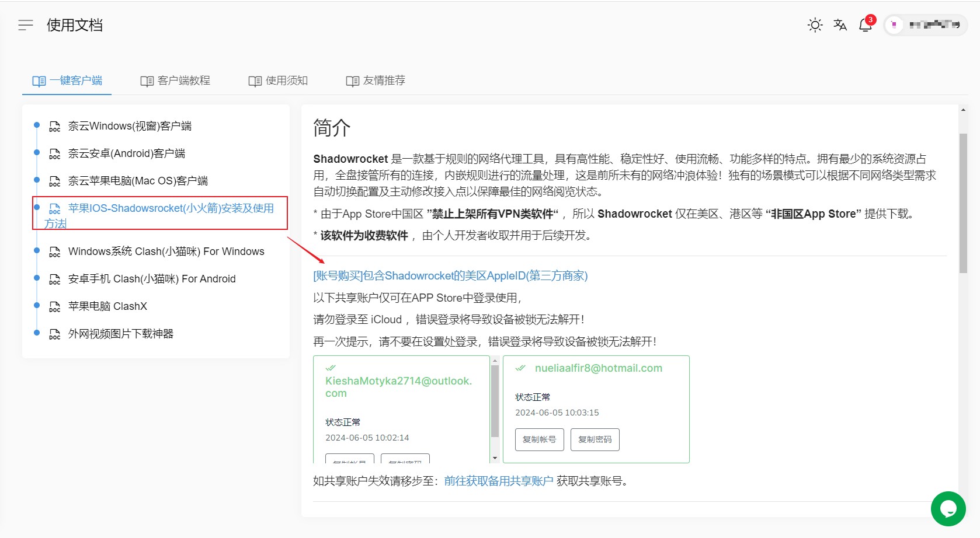Click the document panel scroll-up arrow
The image size is (980, 538).
[963, 110]
